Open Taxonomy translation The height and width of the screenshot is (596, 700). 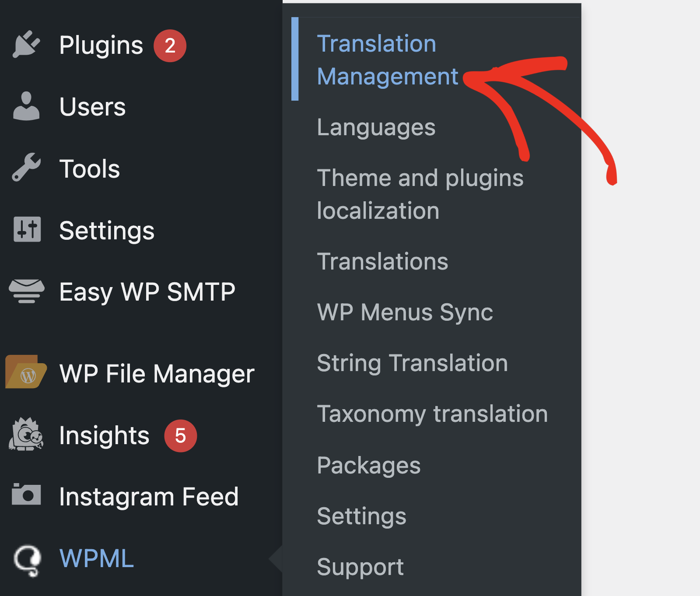[x=432, y=414]
